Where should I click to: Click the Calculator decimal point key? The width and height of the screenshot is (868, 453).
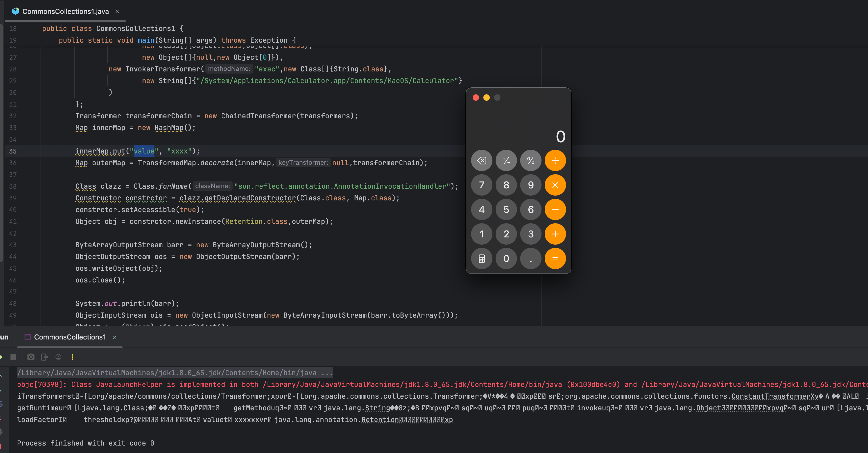(531, 258)
